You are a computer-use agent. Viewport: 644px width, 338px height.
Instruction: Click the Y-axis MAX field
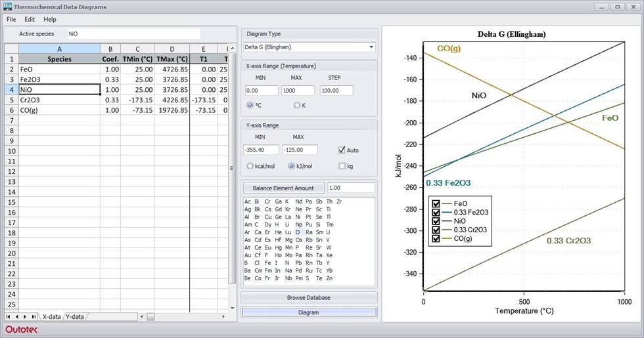point(300,150)
